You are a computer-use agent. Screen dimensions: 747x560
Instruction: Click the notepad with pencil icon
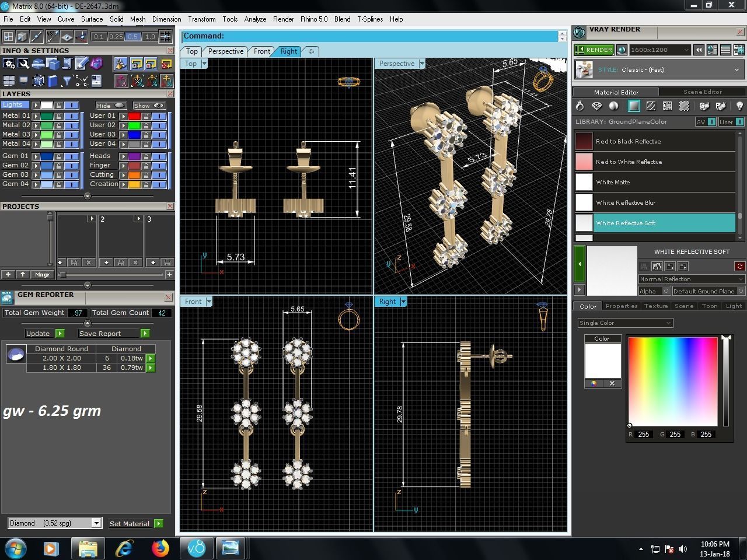[82, 64]
